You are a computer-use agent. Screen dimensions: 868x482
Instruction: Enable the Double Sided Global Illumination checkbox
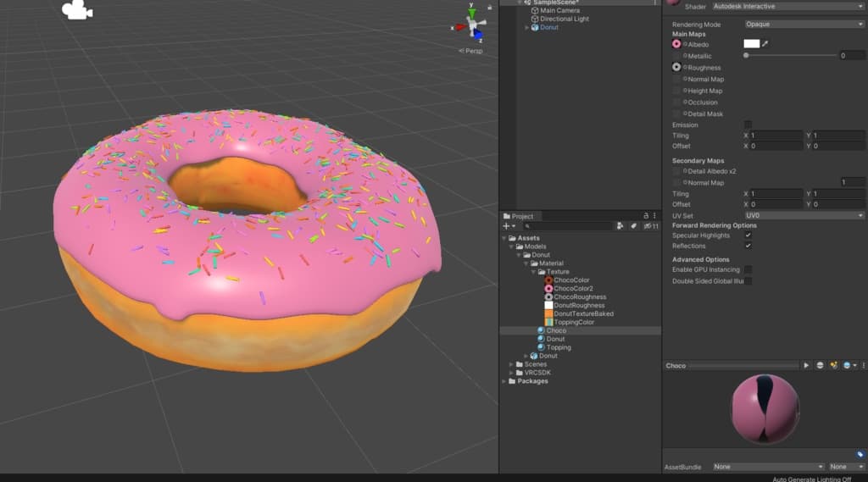coord(748,281)
